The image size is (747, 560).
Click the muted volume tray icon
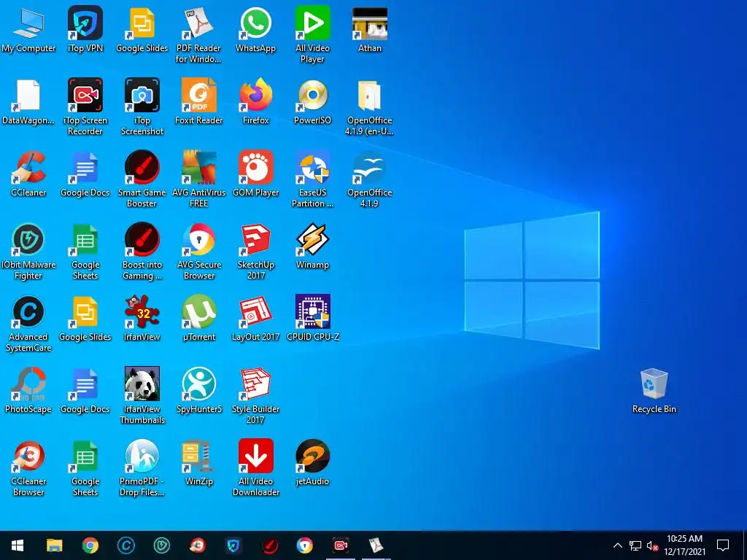coord(653,545)
